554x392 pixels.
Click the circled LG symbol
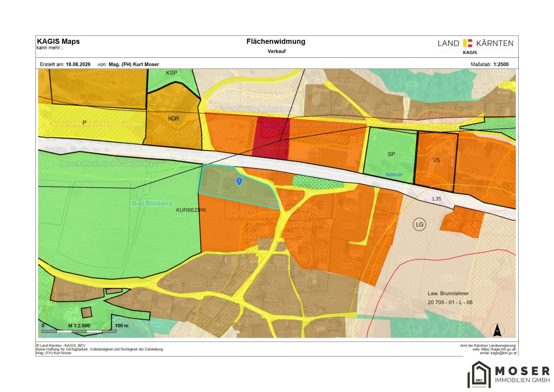[419, 224]
